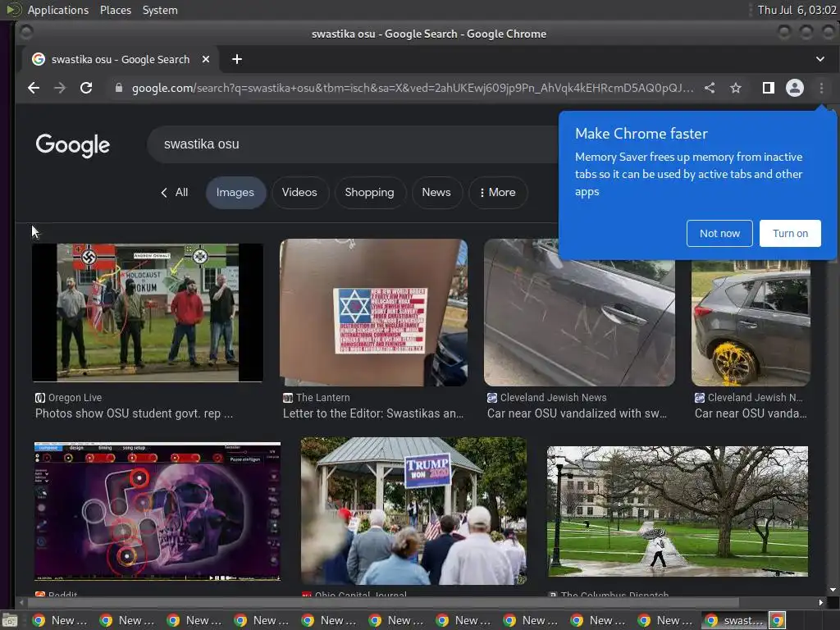Open the Oregon Live image result
This screenshot has width=840, height=630.
148,313
